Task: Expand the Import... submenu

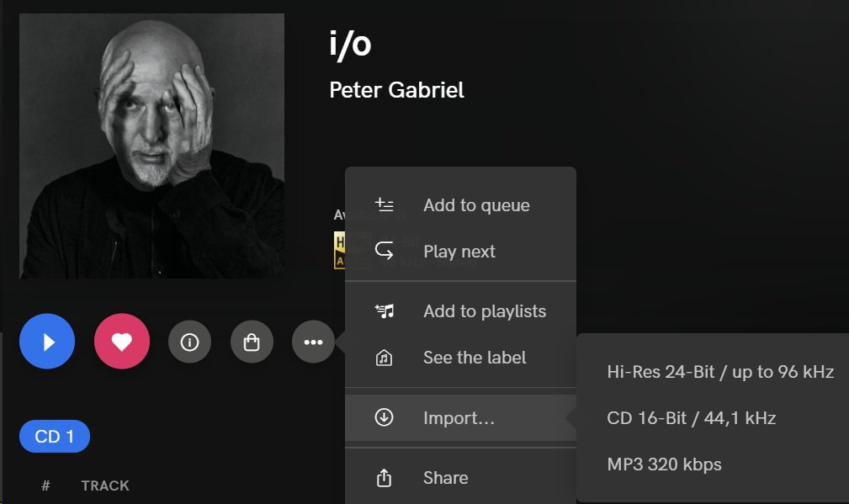Action: coord(459,418)
